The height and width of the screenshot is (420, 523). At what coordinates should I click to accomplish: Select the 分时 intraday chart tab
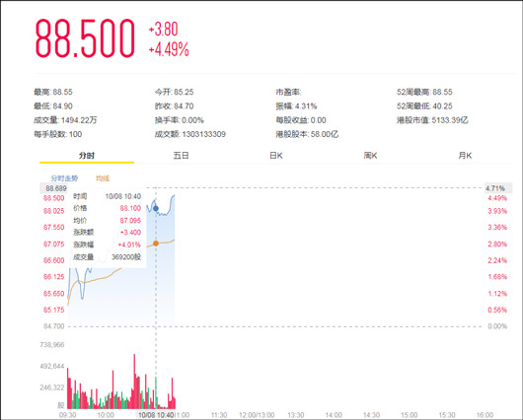(x=87, y=156)
